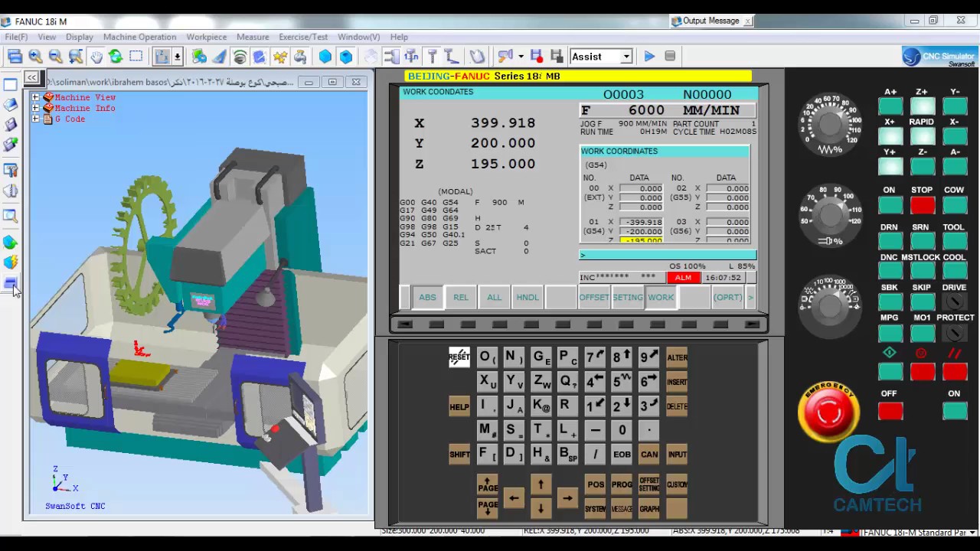Toggle the PROTECT key switch
This screenshot has width=980, height=551.
click(x=954, y=333)
